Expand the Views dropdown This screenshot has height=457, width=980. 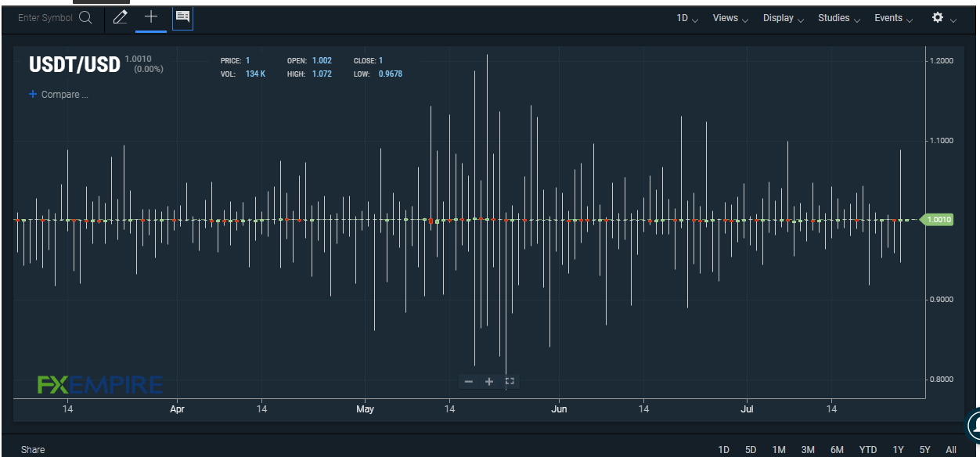click(x=730, y=18)
